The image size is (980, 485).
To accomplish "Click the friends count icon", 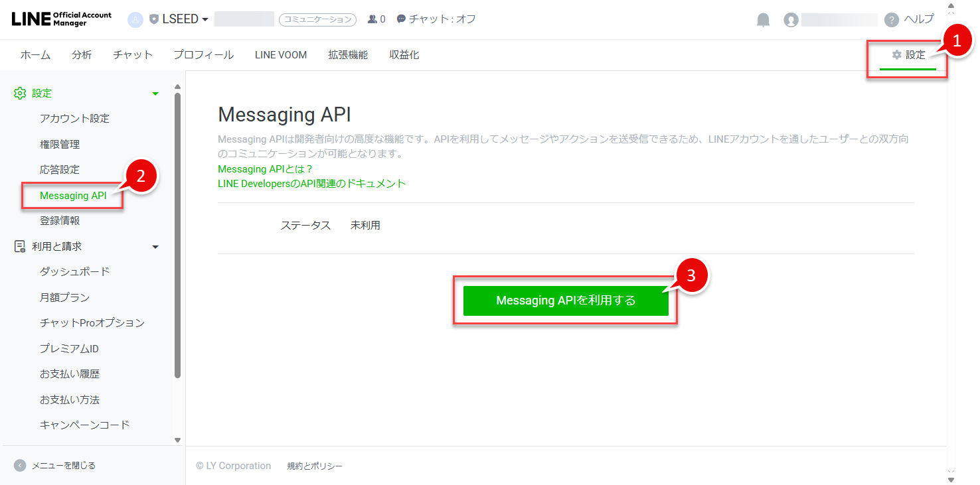I will pos(372,19).
